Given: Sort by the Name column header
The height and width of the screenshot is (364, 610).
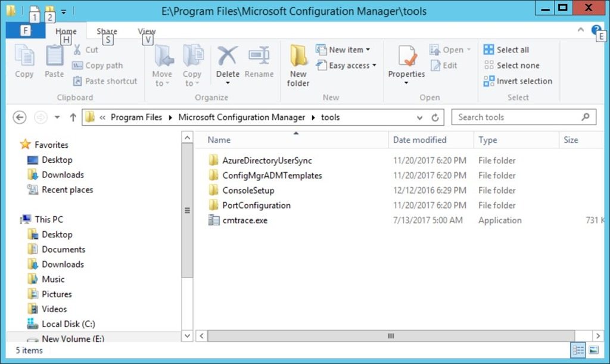Looking at the screenshot, I should pyautogui.click(x=219, y=140).
